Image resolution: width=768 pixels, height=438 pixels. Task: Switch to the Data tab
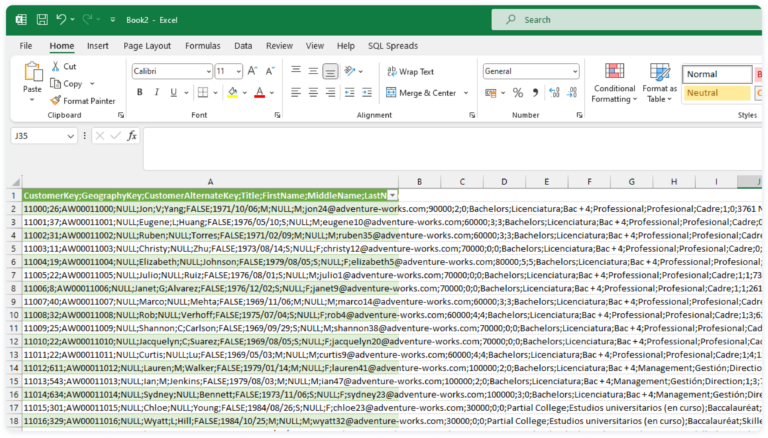click(243, 46)
